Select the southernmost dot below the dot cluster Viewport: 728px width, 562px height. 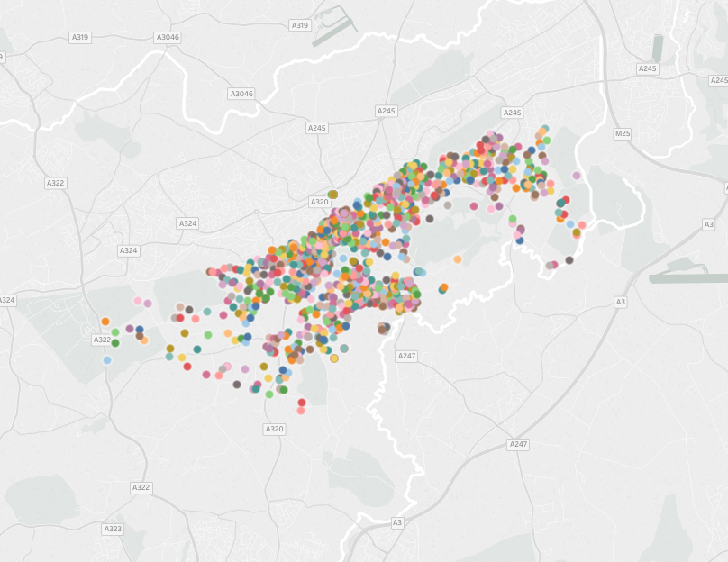pos(302,411)
